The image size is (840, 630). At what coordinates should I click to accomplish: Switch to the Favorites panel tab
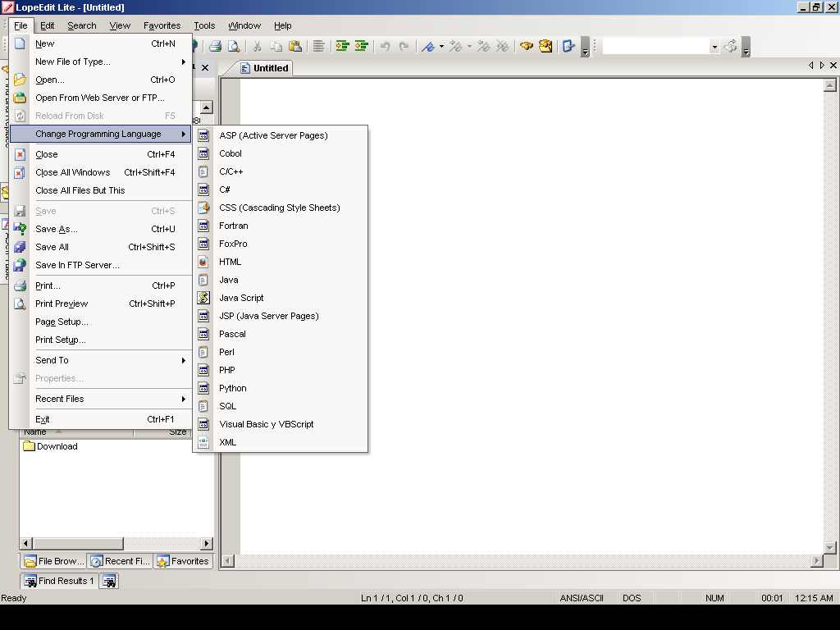pos(182,561)
